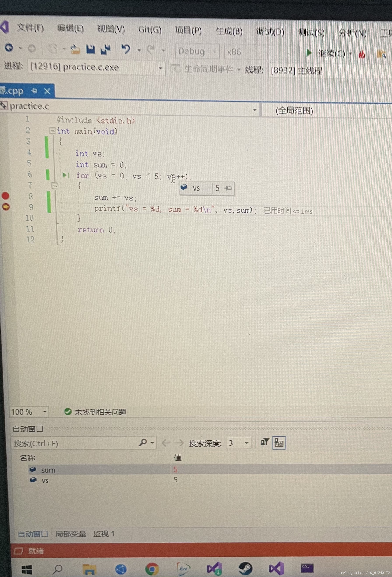The height and width of the screenshot is (577, 392).
Task: Click the navigate backward arrow icon
Action: 9,48
